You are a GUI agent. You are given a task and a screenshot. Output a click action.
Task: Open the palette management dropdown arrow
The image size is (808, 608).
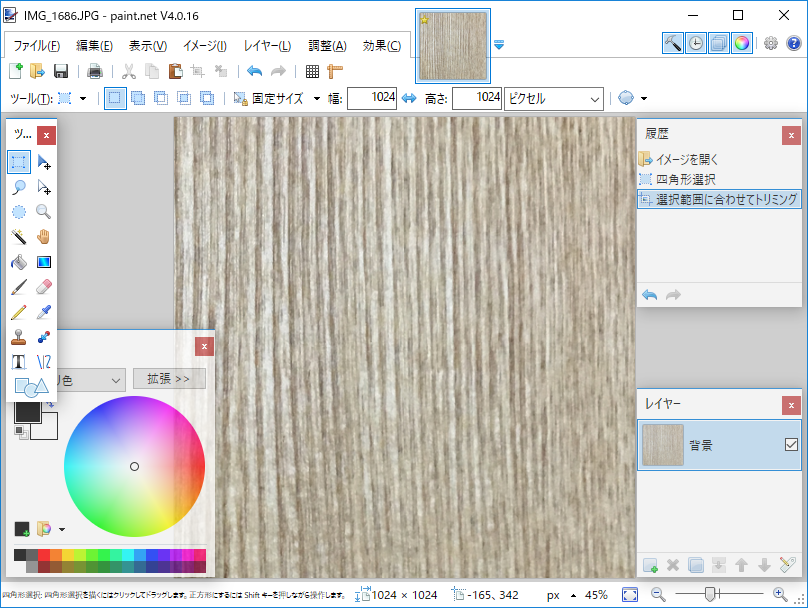pos(62,529)
